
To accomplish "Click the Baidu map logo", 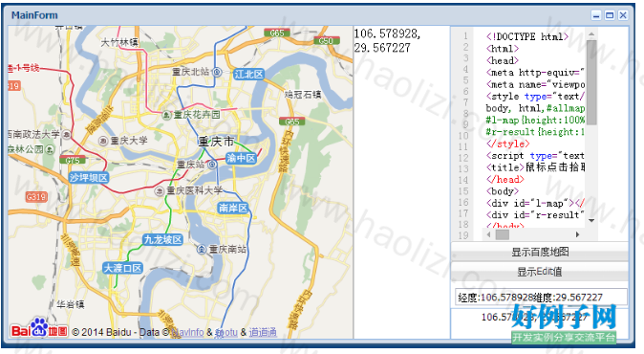I will click(39, 328).
